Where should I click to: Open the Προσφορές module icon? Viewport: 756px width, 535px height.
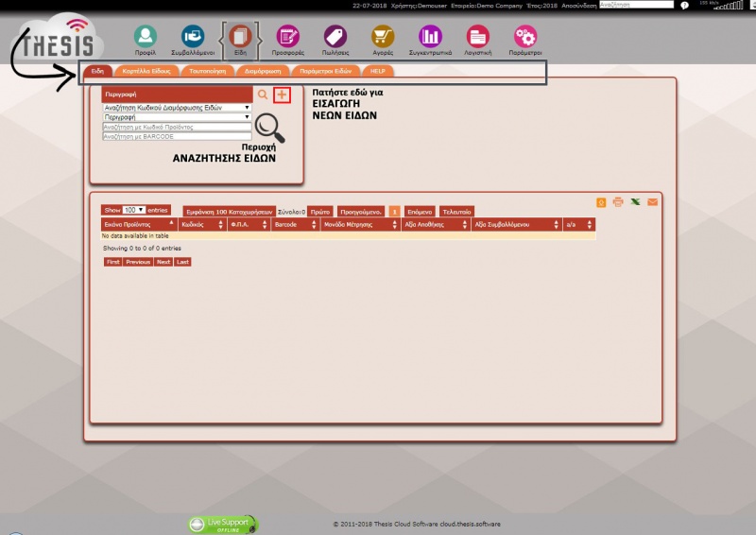[x=287, y=38]
